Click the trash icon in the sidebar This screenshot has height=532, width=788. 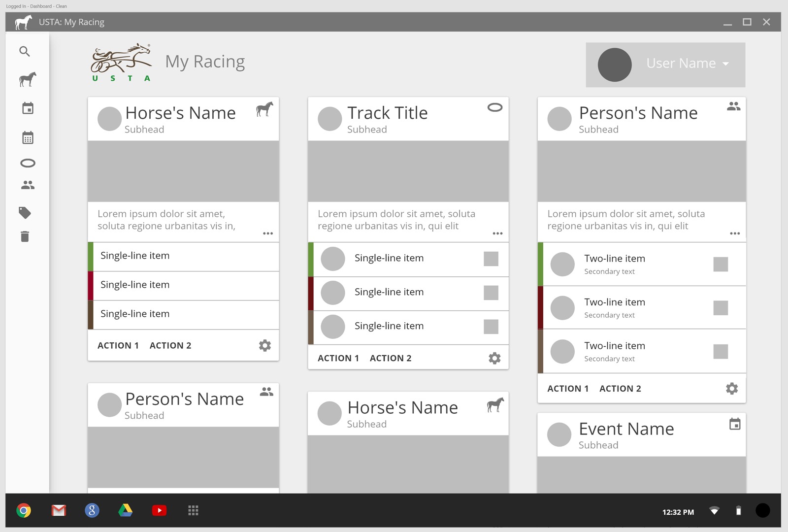click(x=25, y=237)
